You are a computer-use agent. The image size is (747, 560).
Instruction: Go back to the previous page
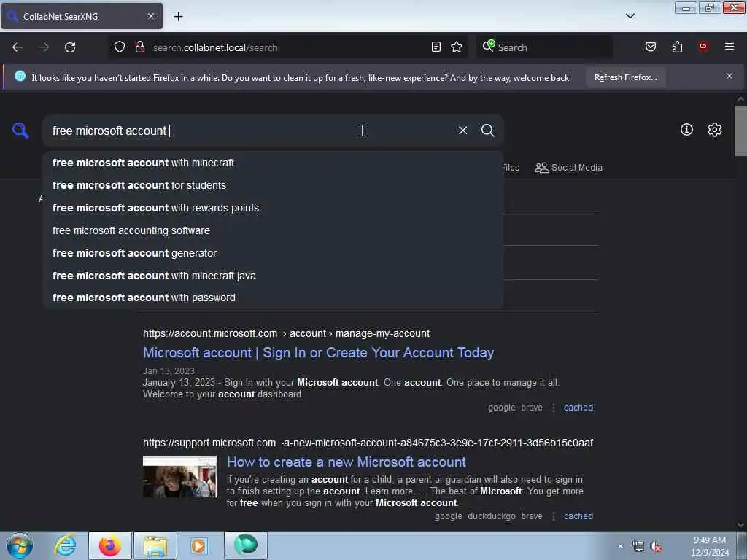point(18,47)
